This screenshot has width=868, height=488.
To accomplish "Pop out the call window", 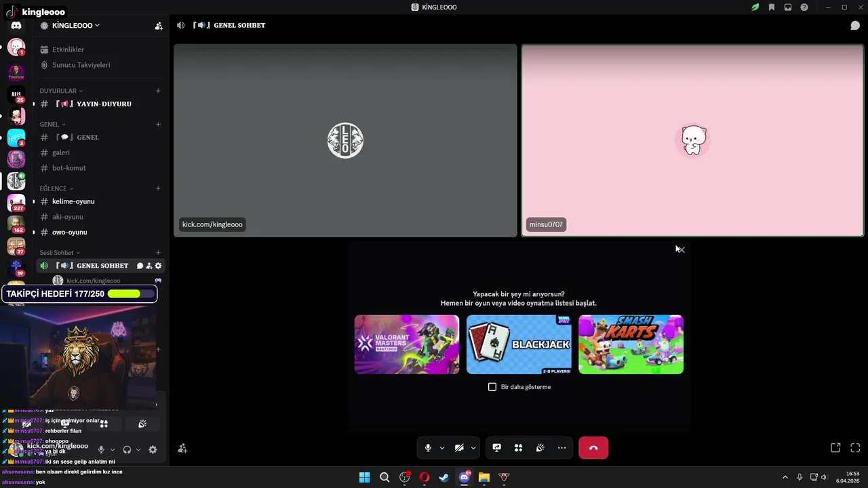I will pyautogui.click(x=835, y=448).
